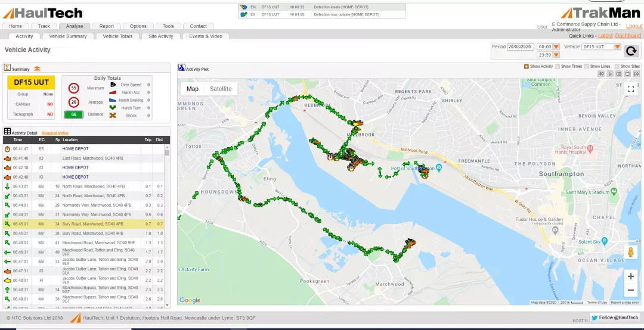Zoom out on the map
Screen dimensions: 644x330
631,291
